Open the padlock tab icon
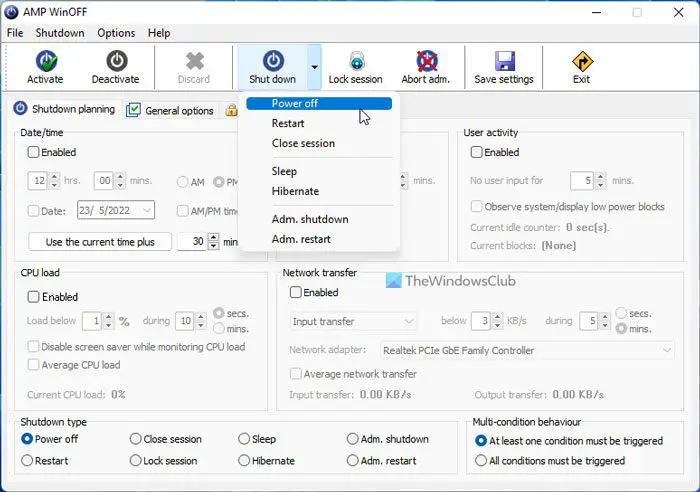 click(x=231, y=110)
